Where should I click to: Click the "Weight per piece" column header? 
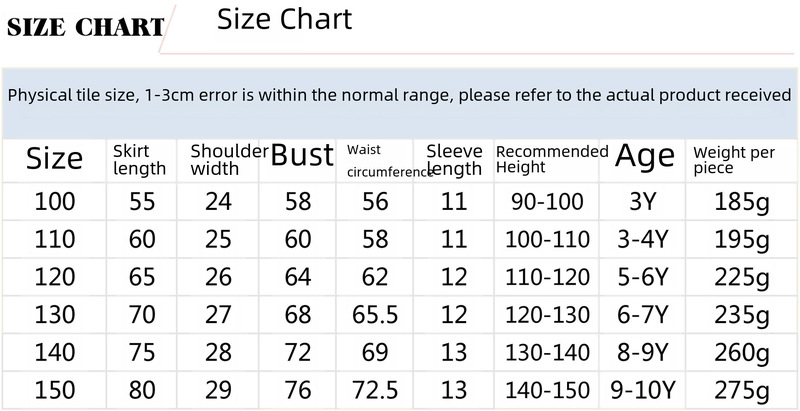coord(734,160)
